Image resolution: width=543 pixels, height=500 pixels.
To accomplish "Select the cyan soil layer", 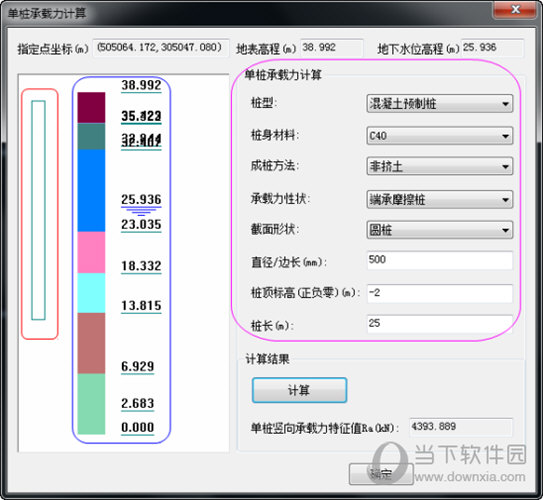I will point(91,293).
